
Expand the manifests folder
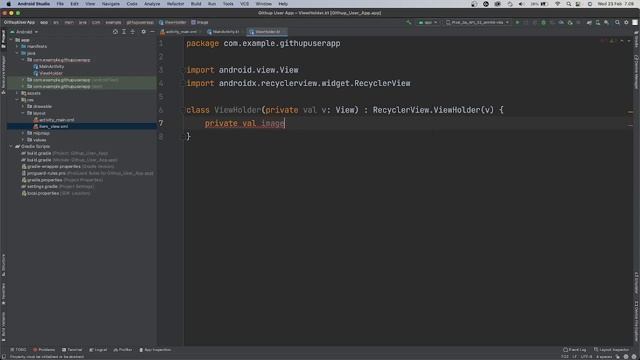tap(17, 47)
